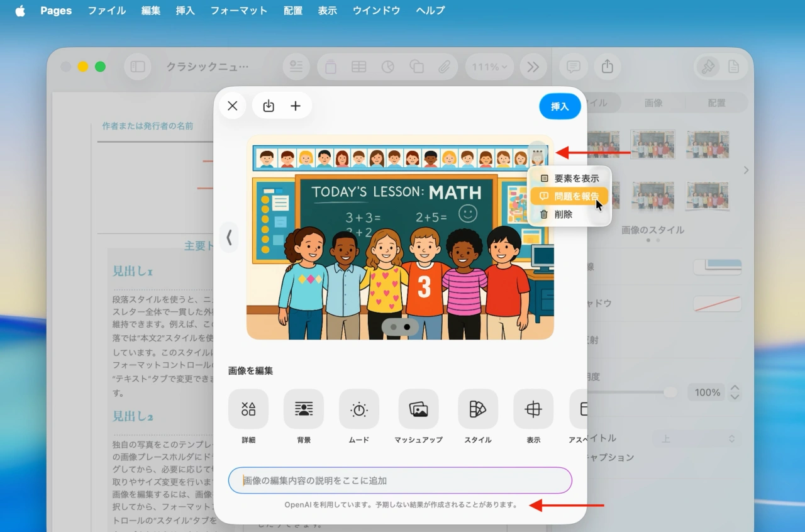Screen dimensions: 805x532
Task: Click the スタイル palette icon
Action: (478, 409)
